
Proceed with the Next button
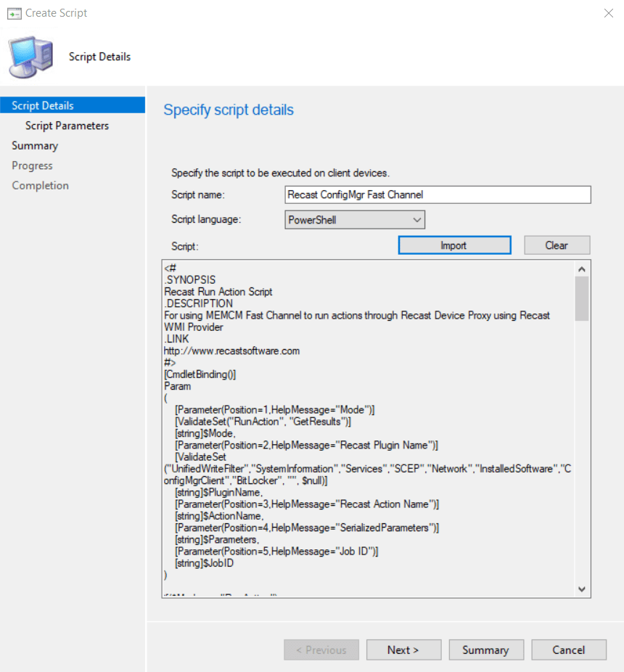pos(403,650)
